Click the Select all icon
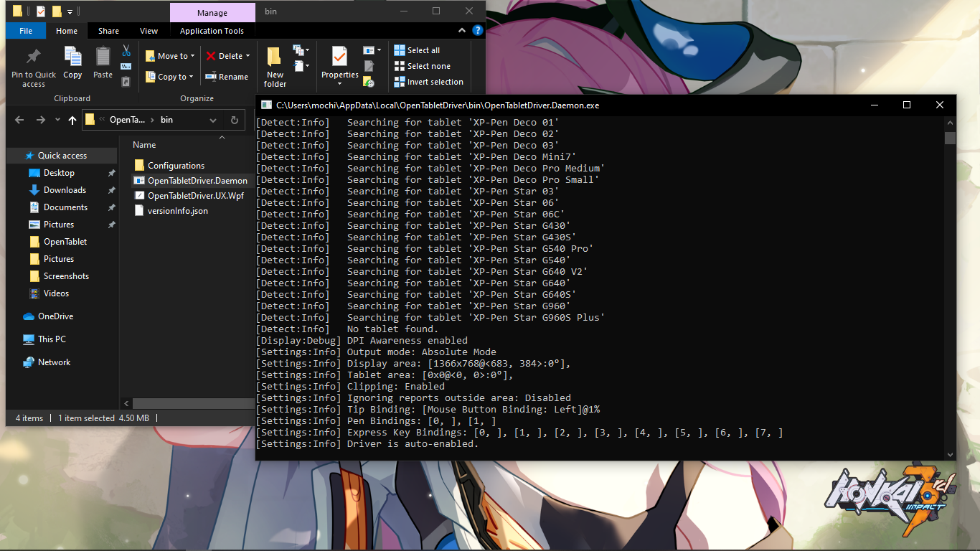This screenshot has height=551, width=980. 400,50
